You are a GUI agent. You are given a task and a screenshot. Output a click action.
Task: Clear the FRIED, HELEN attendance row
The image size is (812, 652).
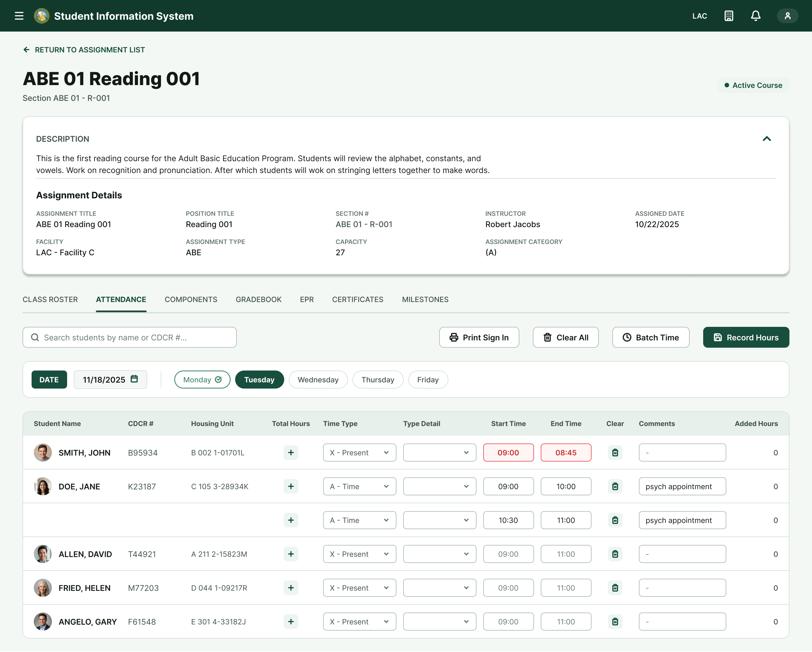(x=615, y=588)
